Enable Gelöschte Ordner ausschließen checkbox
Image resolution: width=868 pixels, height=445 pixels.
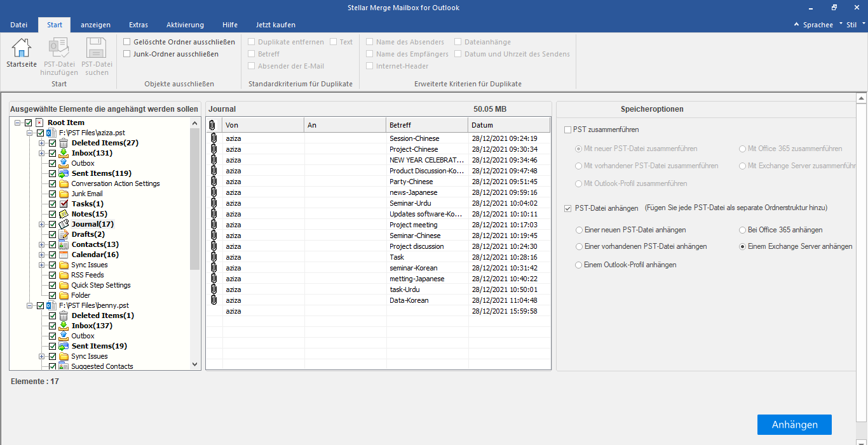click(127, 42)
